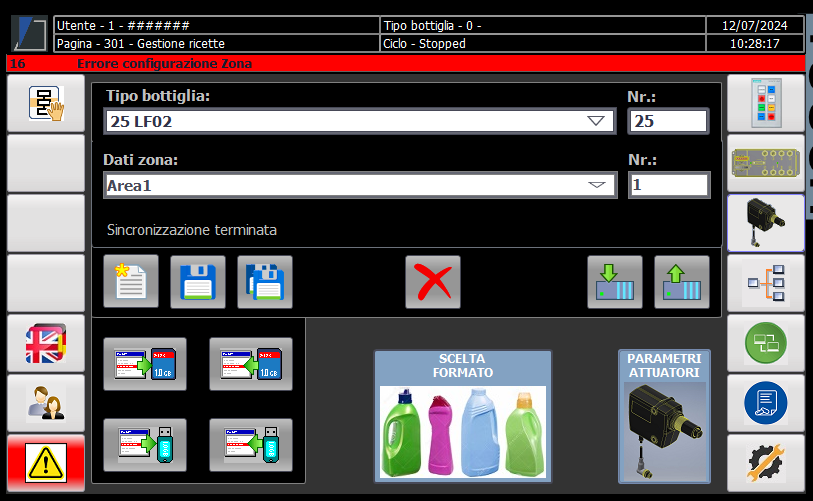Open settings gear and wrench icon
Image resolution: width=813 pixels, height=501 pixels.
point(766,463)
